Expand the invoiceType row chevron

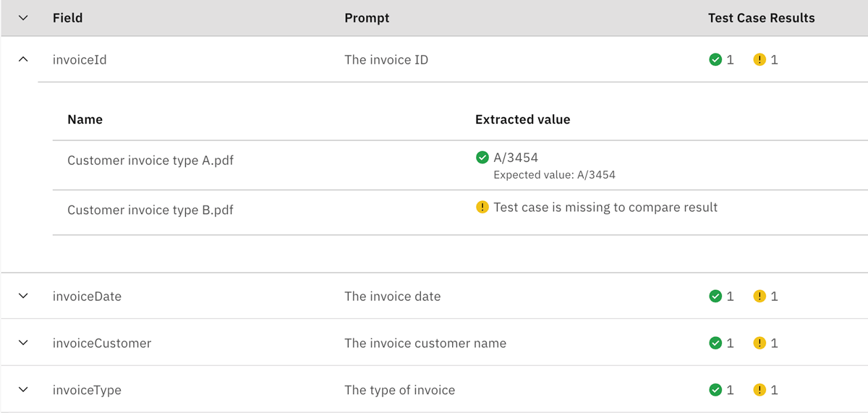(x=23, y=390)
